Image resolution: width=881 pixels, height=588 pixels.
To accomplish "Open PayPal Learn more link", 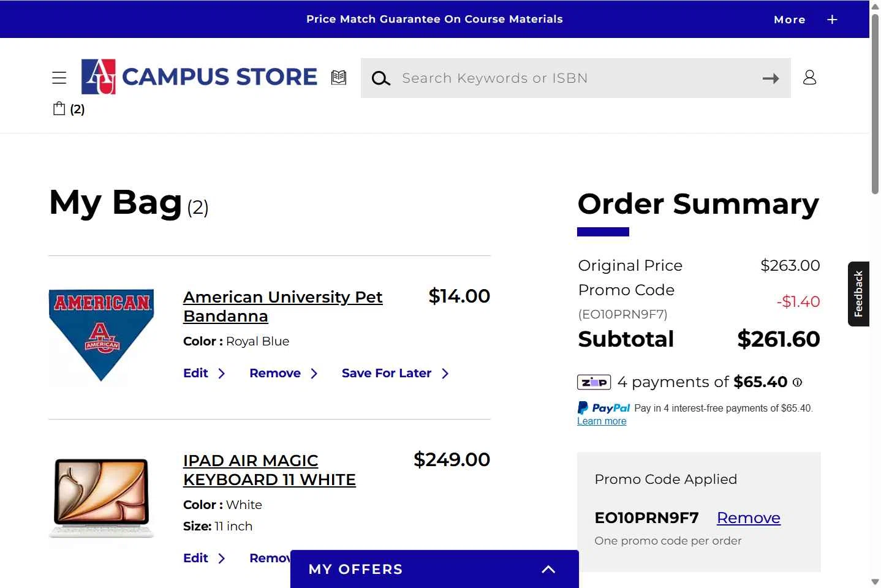I will pyautogui.click(x=602, y=421).
